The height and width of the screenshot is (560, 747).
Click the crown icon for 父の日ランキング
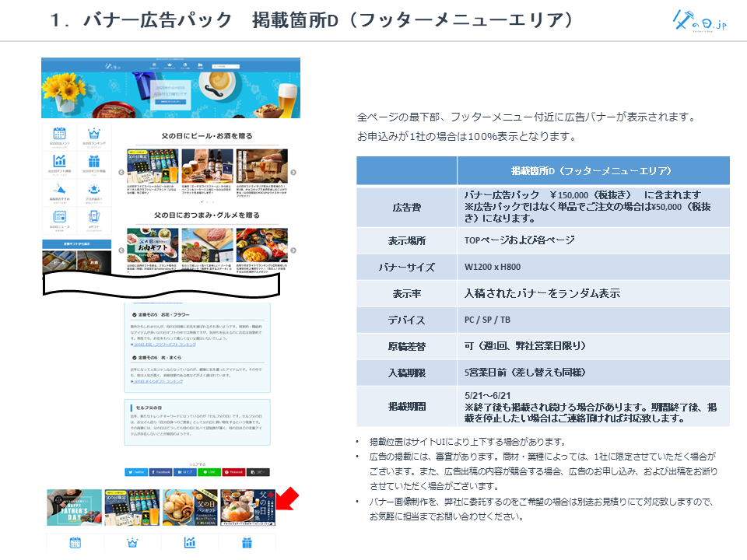93,134
